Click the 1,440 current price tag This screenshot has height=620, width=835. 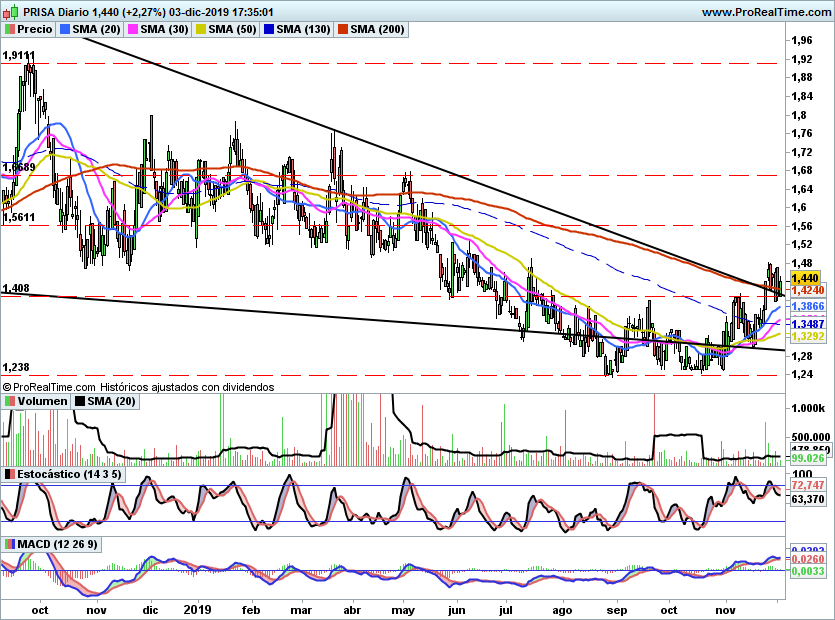point(805,277)
